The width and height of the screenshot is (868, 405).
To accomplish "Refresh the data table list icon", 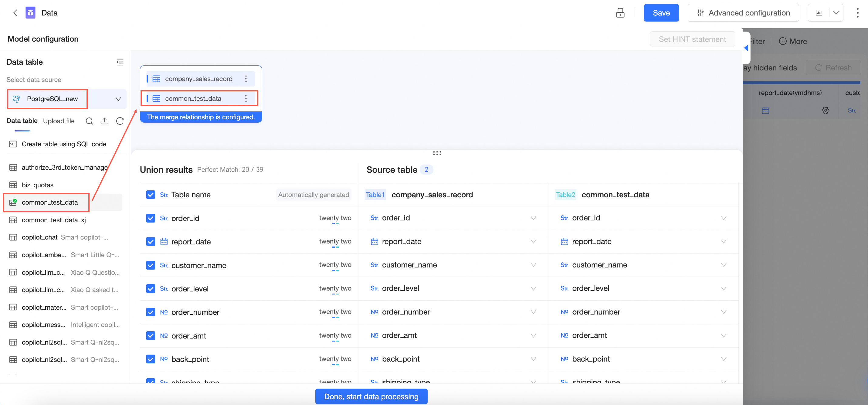I will (120, 121).
